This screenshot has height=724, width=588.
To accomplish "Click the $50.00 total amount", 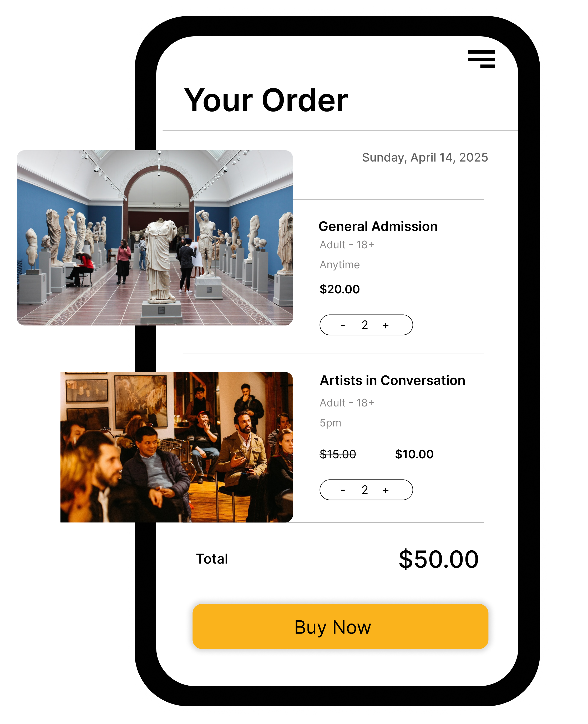I will 438,559.
